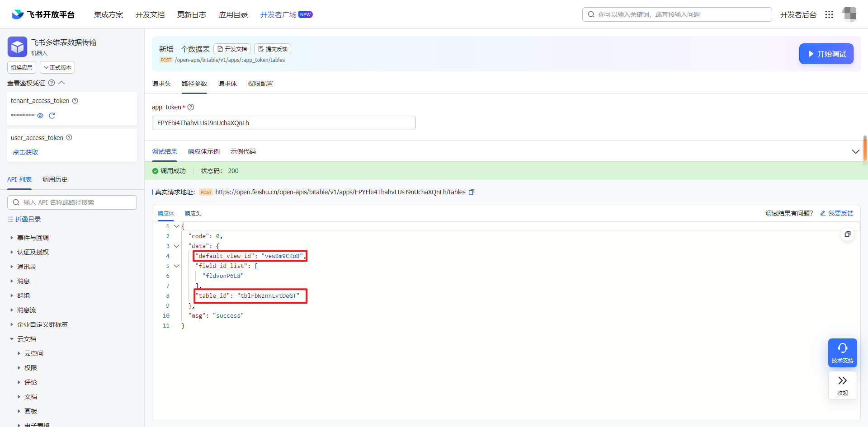
Task: Reveal the hidden tenant_access_token value
Action: tap(40, 116)
